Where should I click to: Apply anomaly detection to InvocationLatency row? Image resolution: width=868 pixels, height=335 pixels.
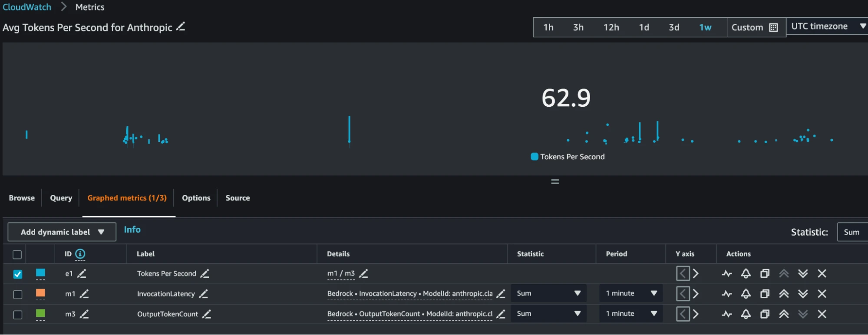(727, 294)
